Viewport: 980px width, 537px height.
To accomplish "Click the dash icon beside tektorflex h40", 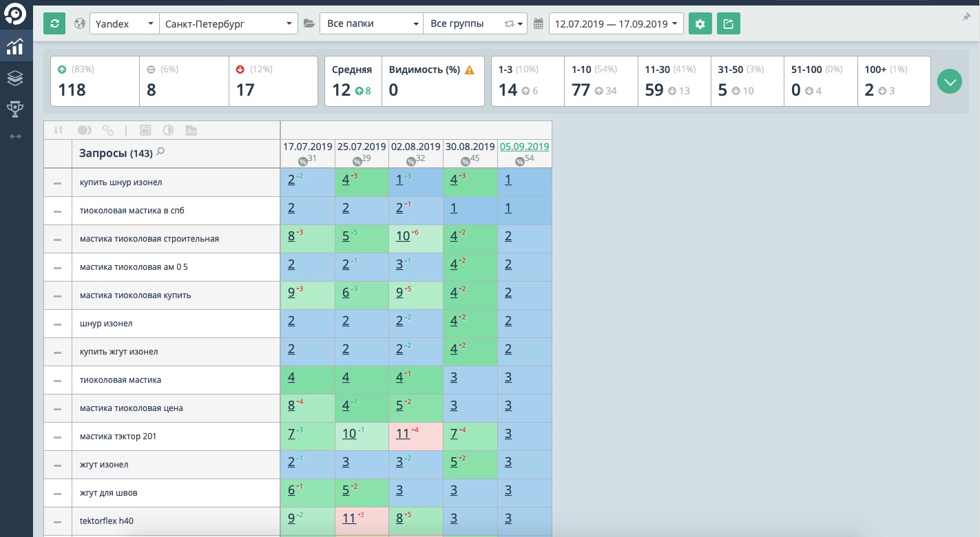I will coord(58,522).
